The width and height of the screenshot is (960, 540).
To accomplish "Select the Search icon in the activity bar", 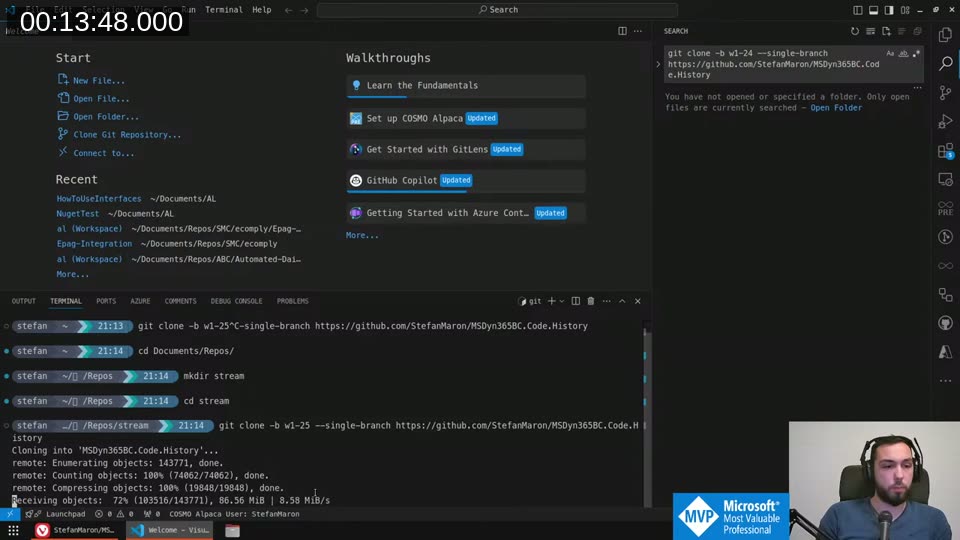I will coord(945,63).
